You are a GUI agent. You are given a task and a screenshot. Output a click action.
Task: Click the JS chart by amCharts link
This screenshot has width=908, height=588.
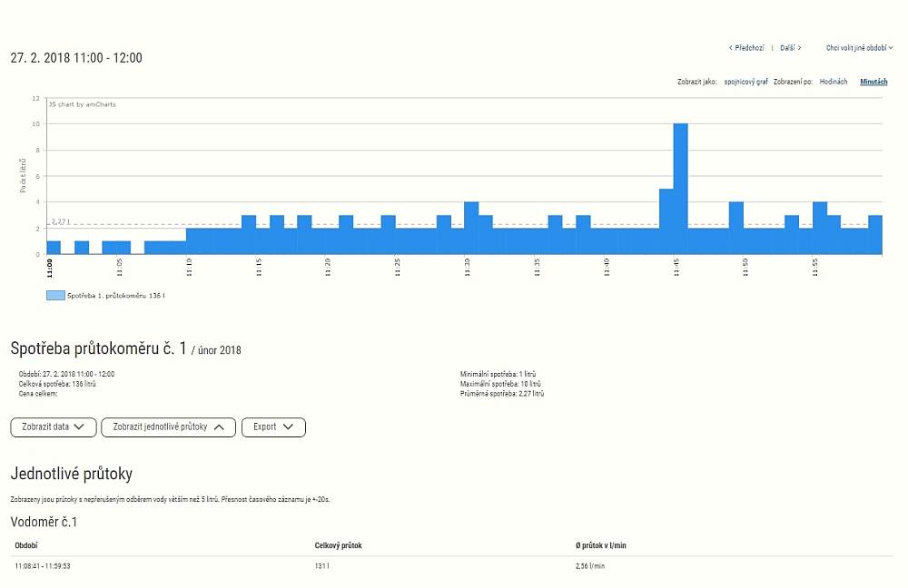click(82, 104)
